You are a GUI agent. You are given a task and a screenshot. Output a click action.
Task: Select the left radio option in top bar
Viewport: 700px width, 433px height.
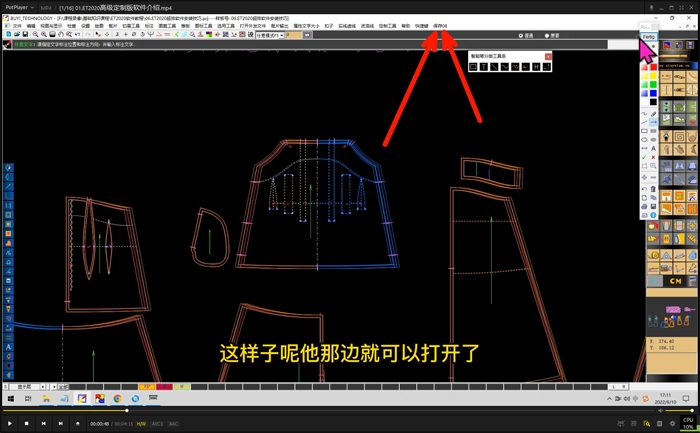click(521, 36)
